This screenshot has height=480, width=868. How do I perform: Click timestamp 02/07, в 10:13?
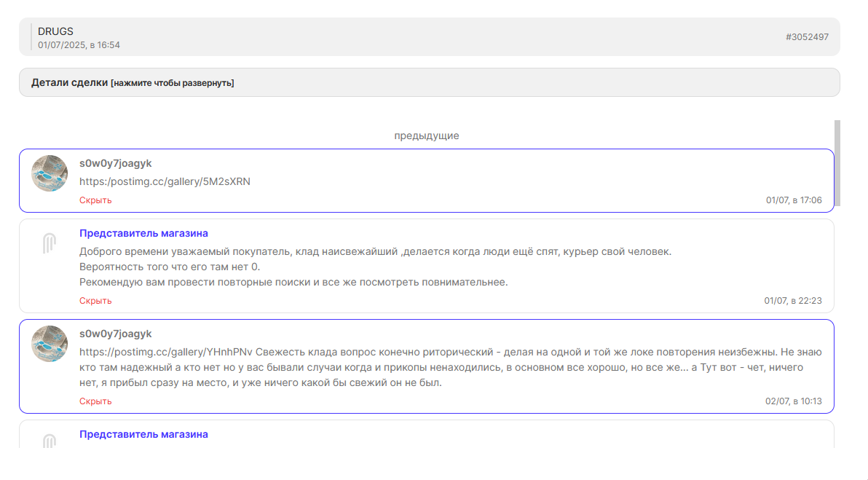coord(793,401)
